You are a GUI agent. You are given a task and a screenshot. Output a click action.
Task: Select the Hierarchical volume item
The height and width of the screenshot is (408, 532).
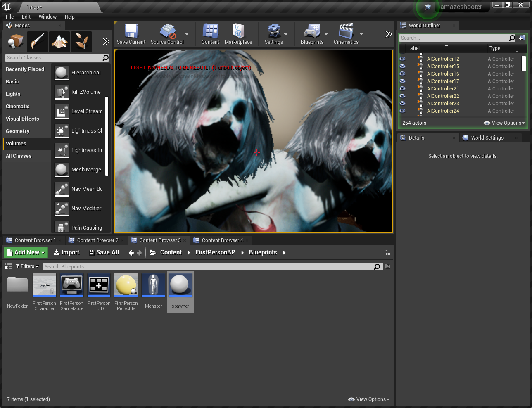click(78, 73)
